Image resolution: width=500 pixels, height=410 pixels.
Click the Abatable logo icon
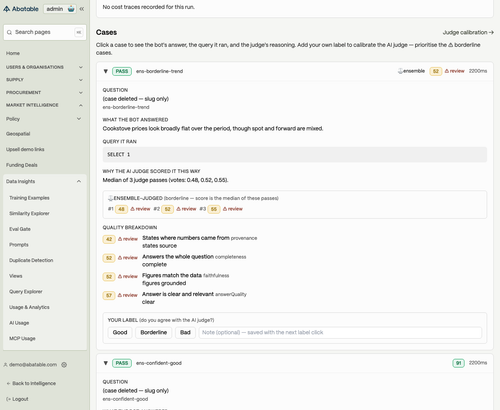tap(6, 9)
